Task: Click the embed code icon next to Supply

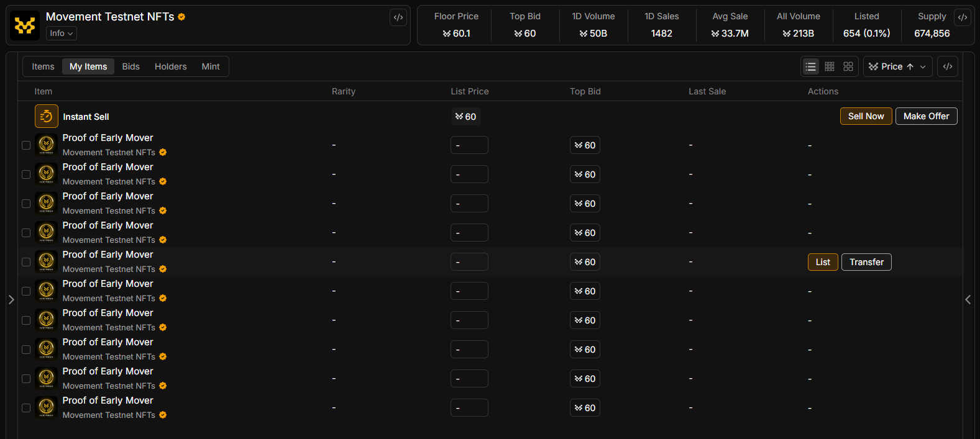Action: click(x=962, y=17)
